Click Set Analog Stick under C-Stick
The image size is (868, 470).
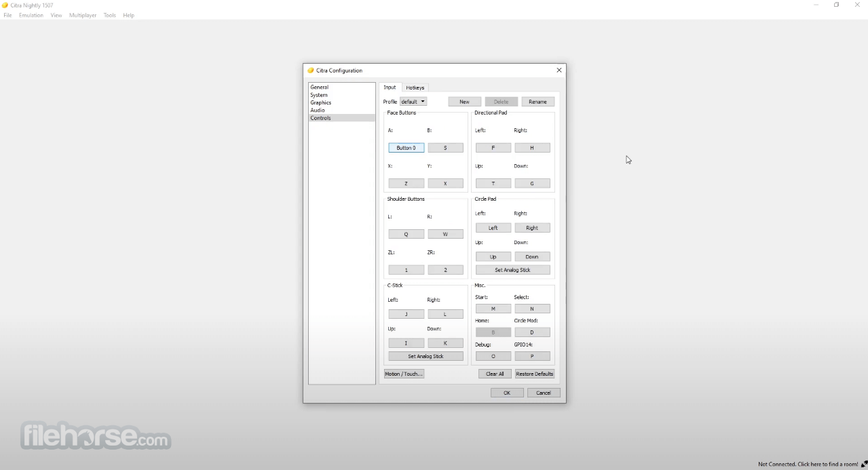(x=426, y=356)
